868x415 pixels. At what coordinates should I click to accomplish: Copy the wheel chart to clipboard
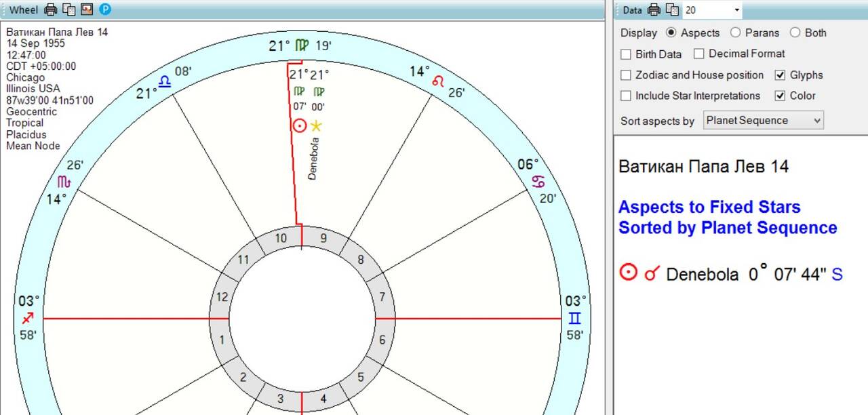68,9
